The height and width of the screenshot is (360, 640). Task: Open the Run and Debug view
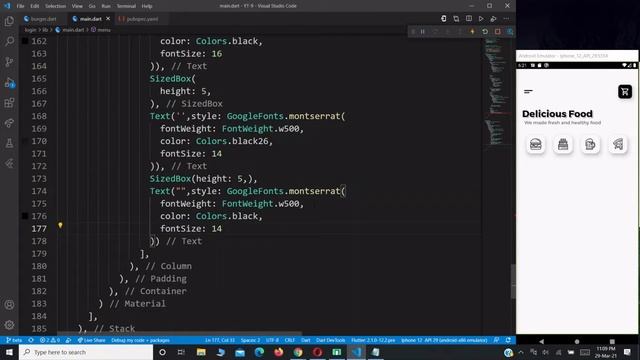click(x=9, y=83)
